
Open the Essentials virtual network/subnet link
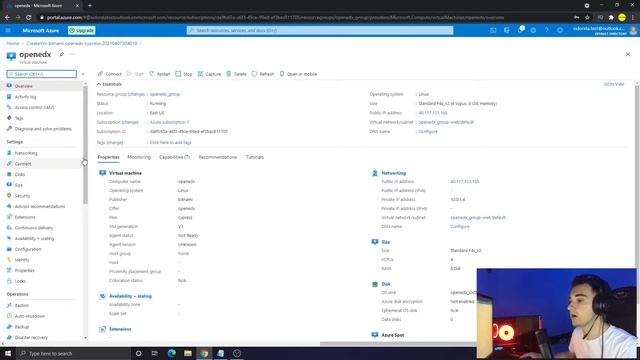446,122
